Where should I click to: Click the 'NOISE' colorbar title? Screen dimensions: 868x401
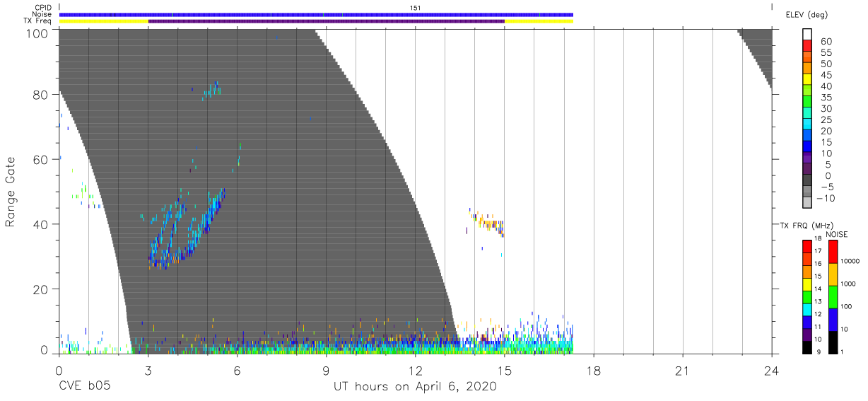[x=837, y=234]
